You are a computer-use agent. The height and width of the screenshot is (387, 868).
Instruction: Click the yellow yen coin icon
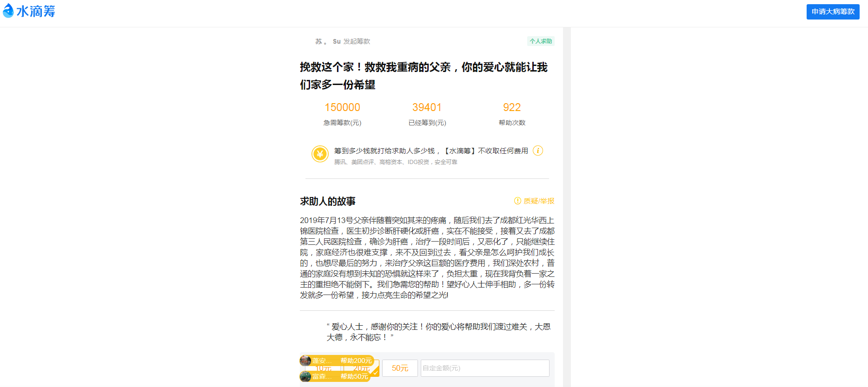click(320, 154)
